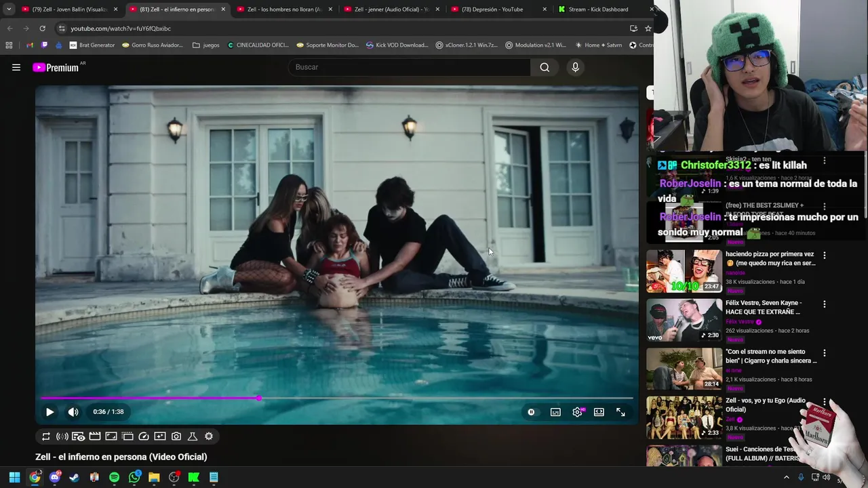Expand the juegos bookmark folder
Screen dimensions: 868x488
pos(206,45)
